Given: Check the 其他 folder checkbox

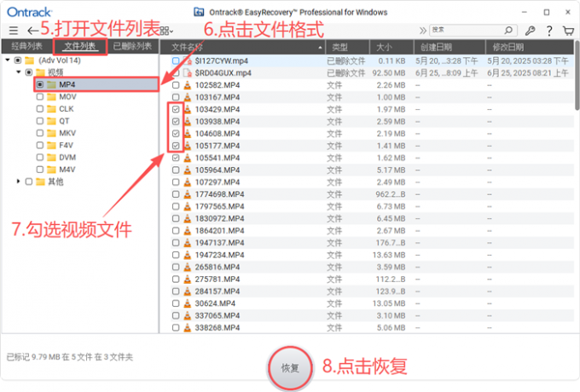Looking at the screenshot, I should click(x=29, y=182).
